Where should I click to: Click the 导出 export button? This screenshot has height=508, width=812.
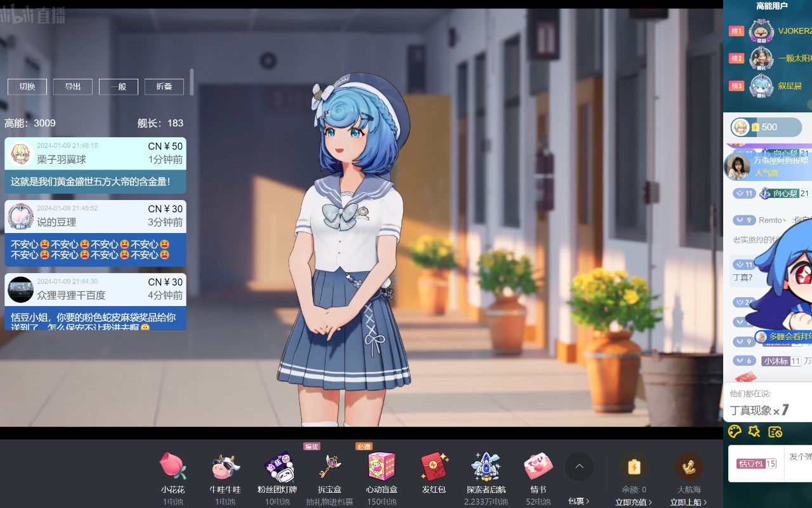point(73,86)
